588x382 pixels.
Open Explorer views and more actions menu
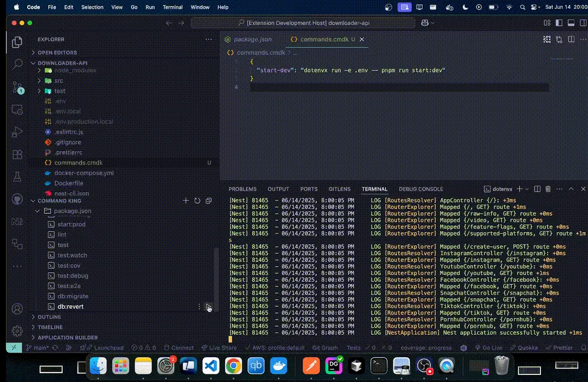tap(209, 39)
